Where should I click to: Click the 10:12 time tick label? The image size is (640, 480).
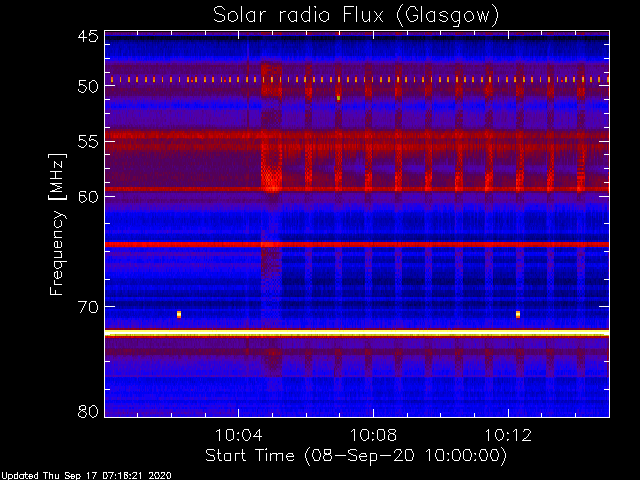point(508,435)
